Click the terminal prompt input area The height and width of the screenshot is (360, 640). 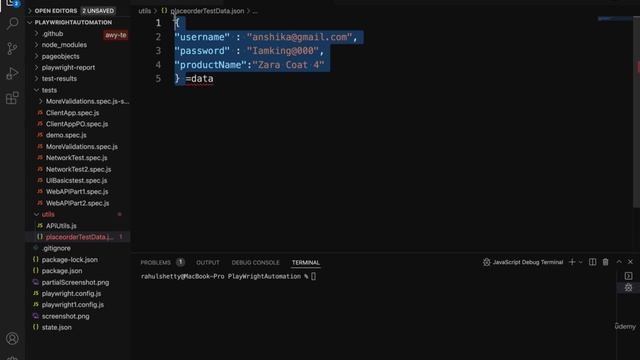[x=313, y=276]
